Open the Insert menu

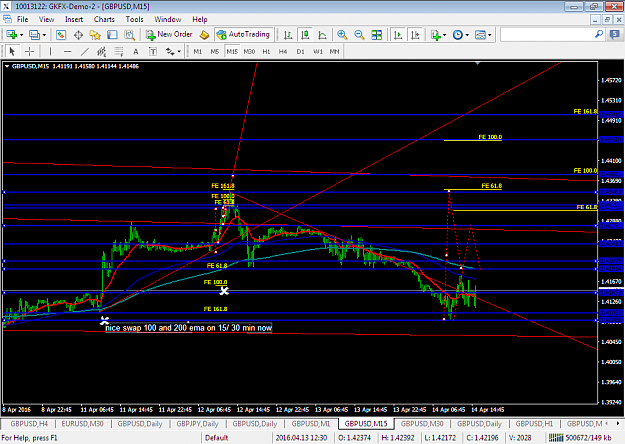point(74,19)
